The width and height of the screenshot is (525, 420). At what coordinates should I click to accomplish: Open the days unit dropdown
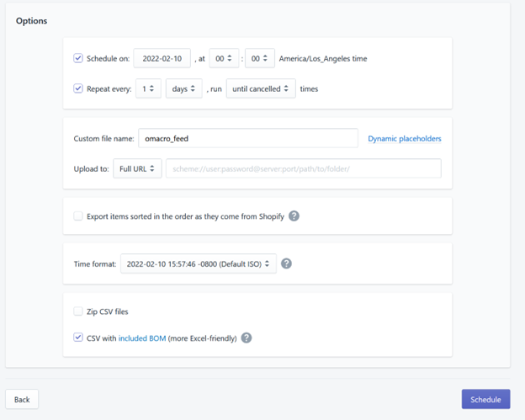coord(183,88)
